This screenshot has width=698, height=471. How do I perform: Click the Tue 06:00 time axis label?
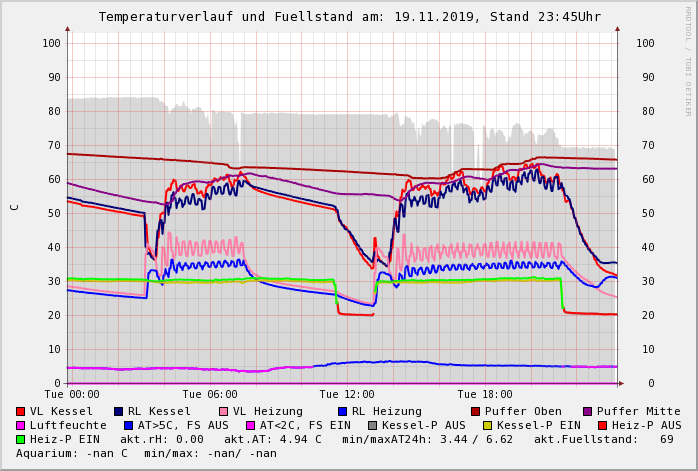pos(209,395)
